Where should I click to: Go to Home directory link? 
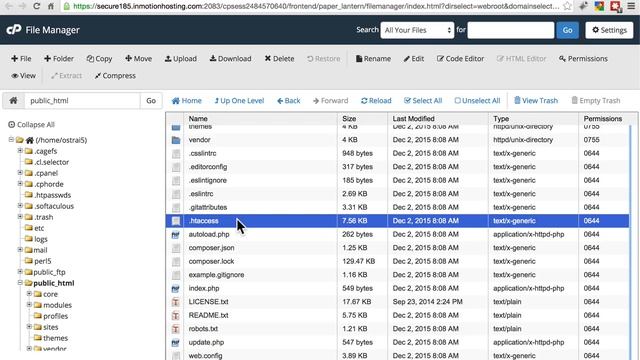pos(187,101)
